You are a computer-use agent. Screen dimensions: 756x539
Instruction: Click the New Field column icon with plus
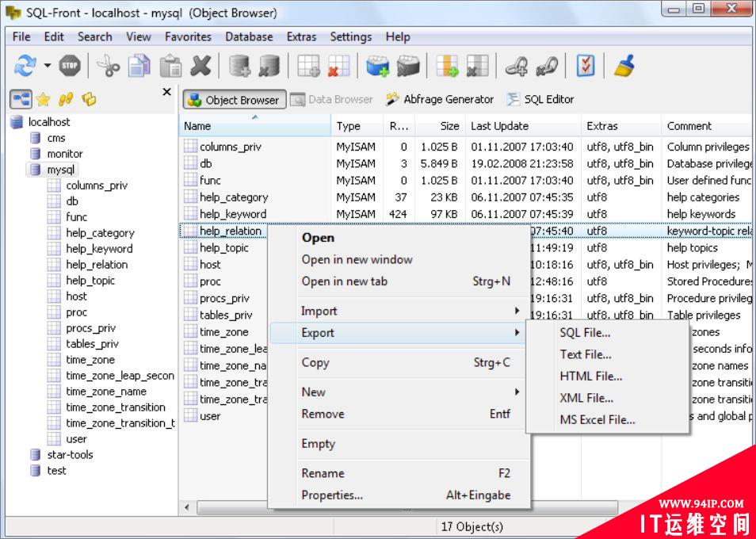click(x=447, y=66)
